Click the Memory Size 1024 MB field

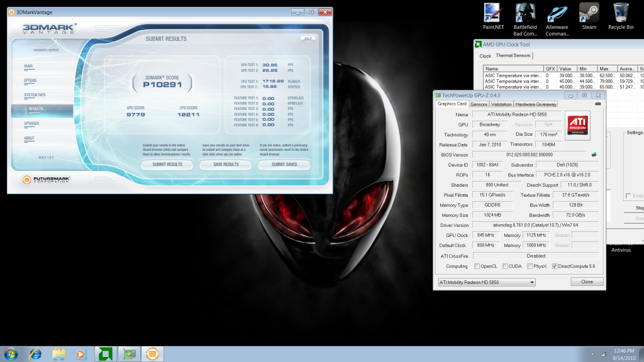[x=492, y=215]
